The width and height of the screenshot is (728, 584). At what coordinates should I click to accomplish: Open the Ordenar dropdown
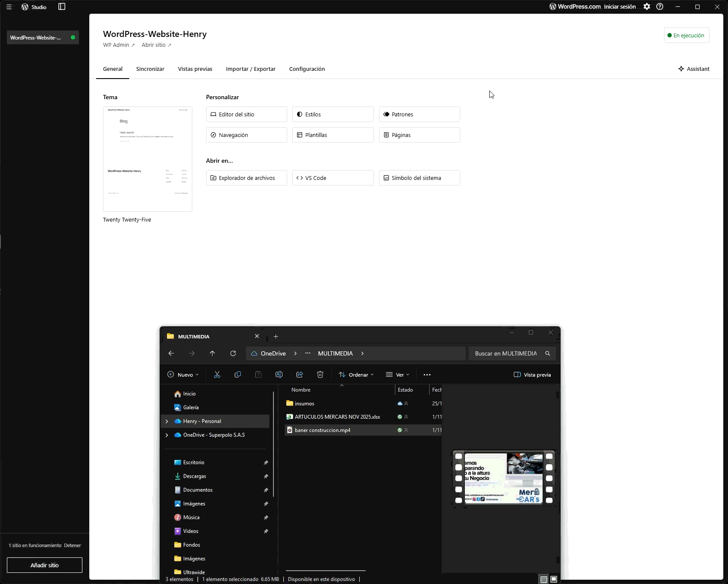click(356, 375)
